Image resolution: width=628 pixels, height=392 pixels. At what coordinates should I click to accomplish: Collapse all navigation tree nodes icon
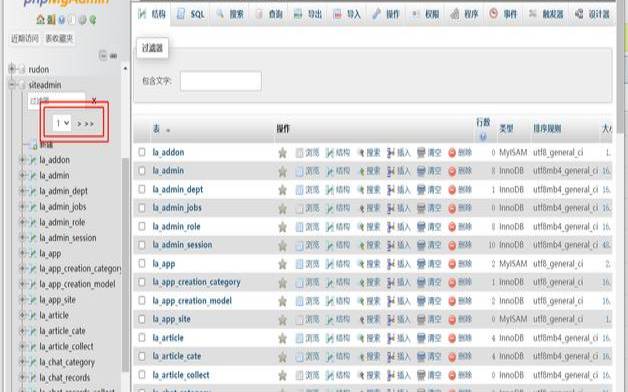[103, 56]
